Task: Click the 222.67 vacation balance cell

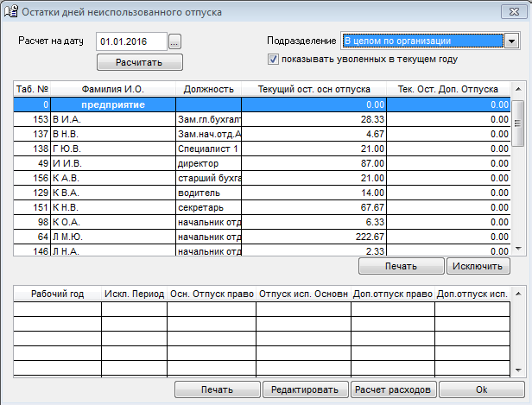Action: click(313, 237)
